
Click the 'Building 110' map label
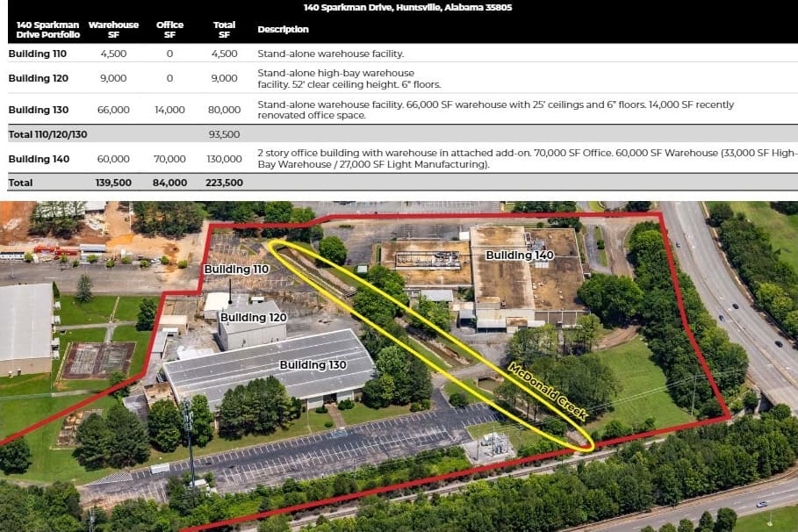[x=236, y=269]
